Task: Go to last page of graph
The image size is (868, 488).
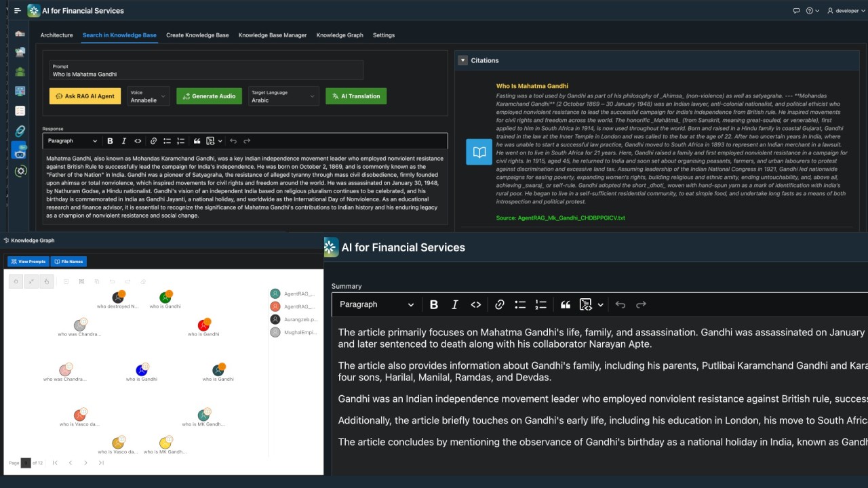Action: click(x=101, y=463)
